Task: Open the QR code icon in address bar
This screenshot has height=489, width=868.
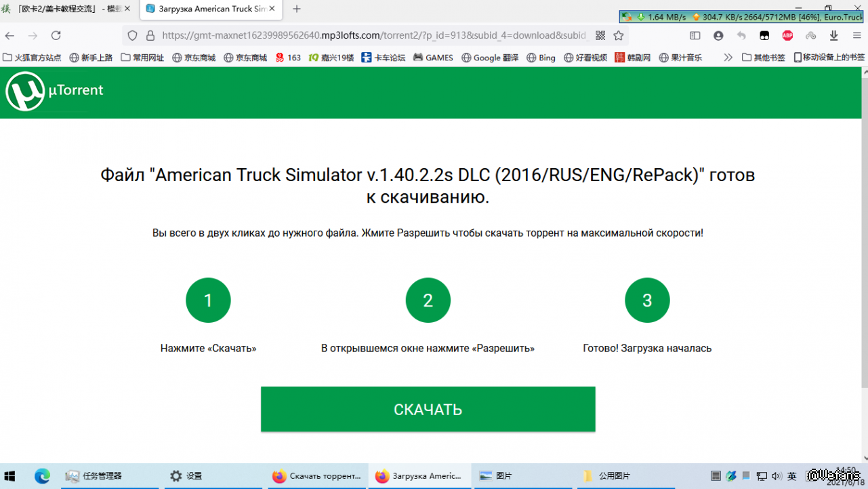Action: tap(600, 35)
